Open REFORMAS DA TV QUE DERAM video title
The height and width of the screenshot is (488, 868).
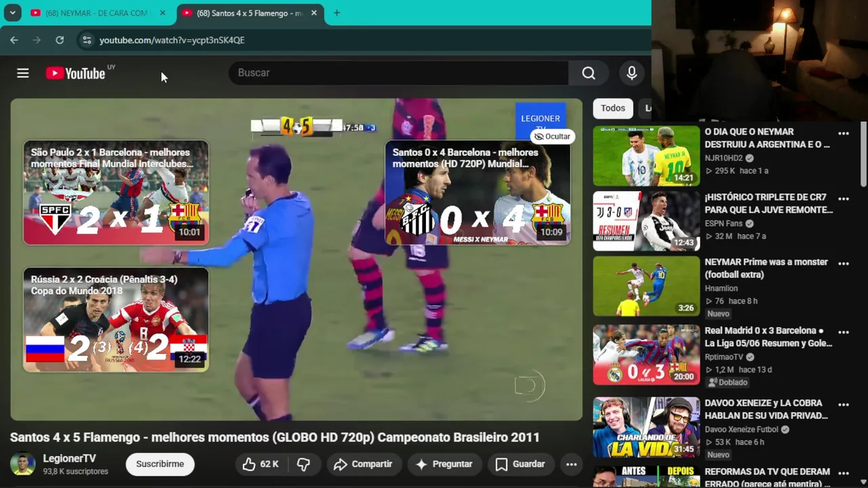(x=766, y=478)
